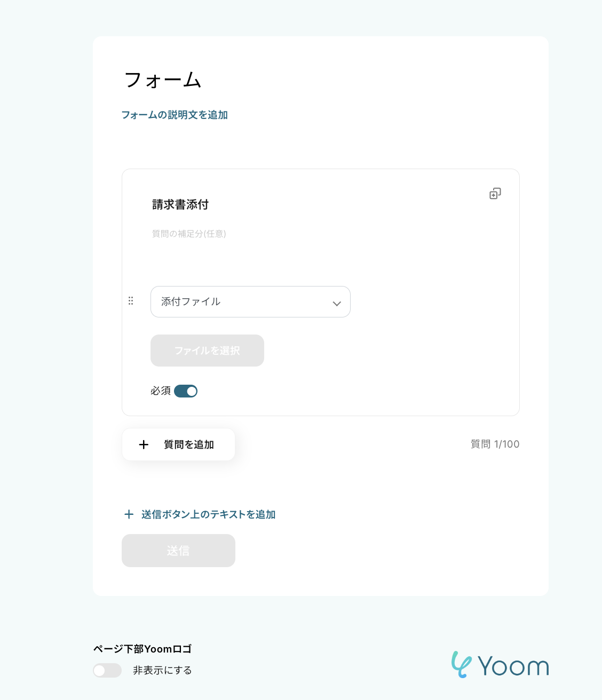Click the 非表示にする label text
This screenshot has width=602, height=700.
pos(162,670)
